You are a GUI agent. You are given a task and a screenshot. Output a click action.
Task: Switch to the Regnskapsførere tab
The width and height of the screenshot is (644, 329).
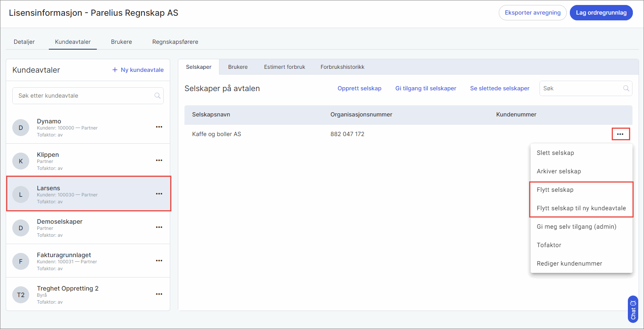[175, 42]
